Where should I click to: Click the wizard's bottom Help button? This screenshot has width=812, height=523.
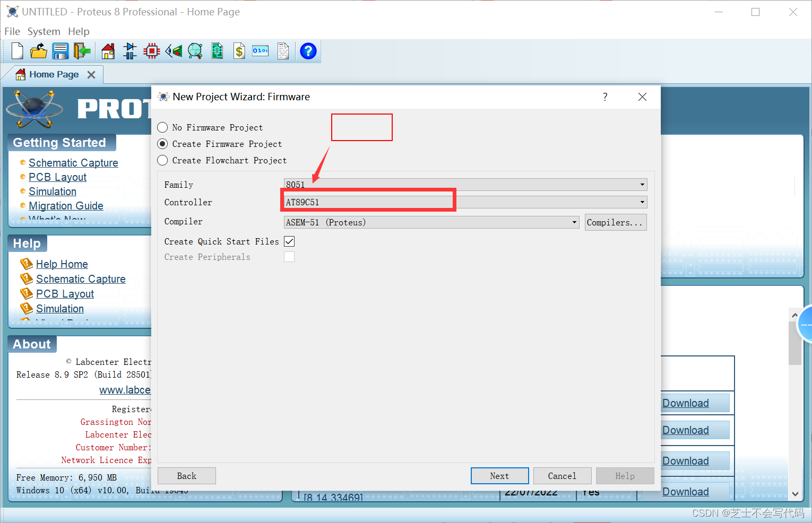coord(625,476)
